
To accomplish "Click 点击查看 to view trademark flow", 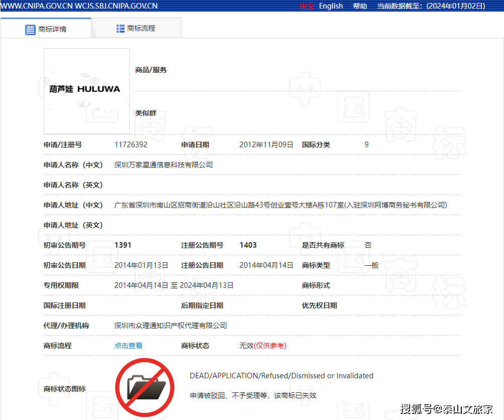I will 128,346.
